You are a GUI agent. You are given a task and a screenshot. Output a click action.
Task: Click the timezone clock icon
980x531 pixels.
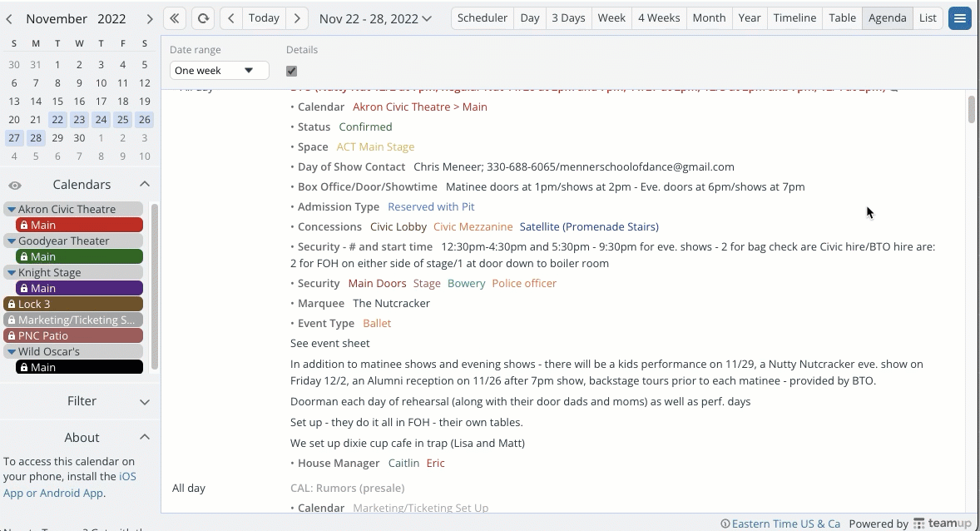click(725, 524)
